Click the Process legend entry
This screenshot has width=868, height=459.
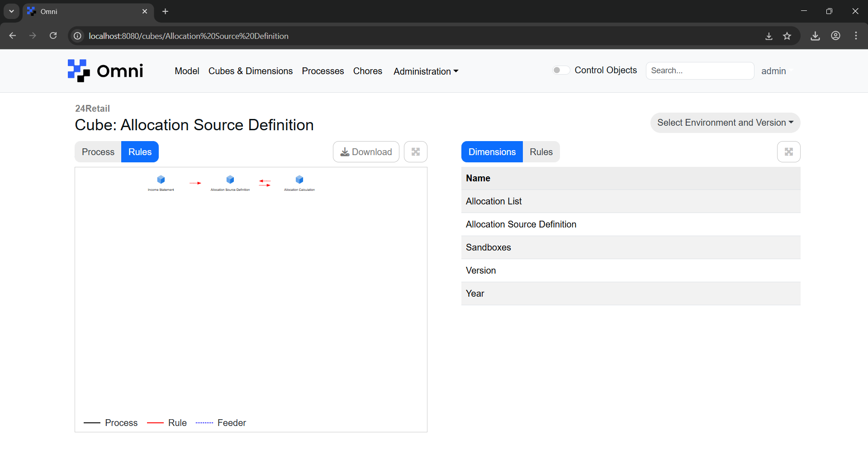(x=111, y=423)
